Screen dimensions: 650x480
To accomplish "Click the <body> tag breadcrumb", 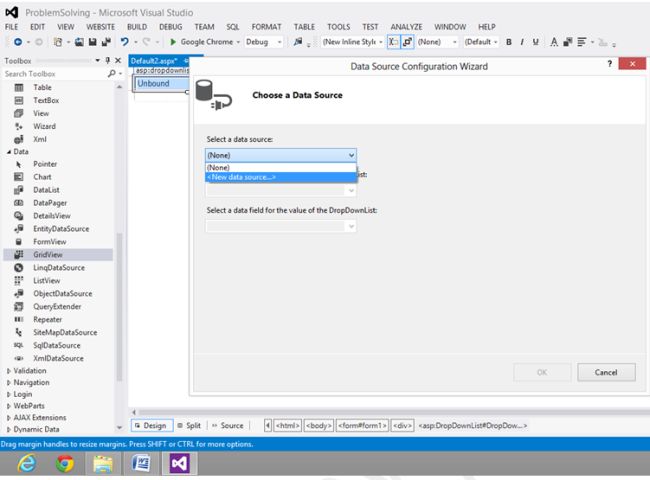I will 318,426.
